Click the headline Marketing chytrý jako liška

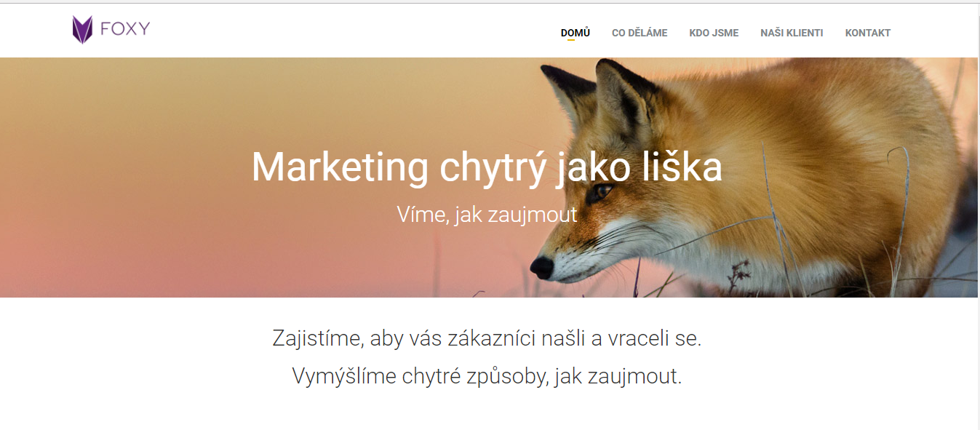coord(487,167)
